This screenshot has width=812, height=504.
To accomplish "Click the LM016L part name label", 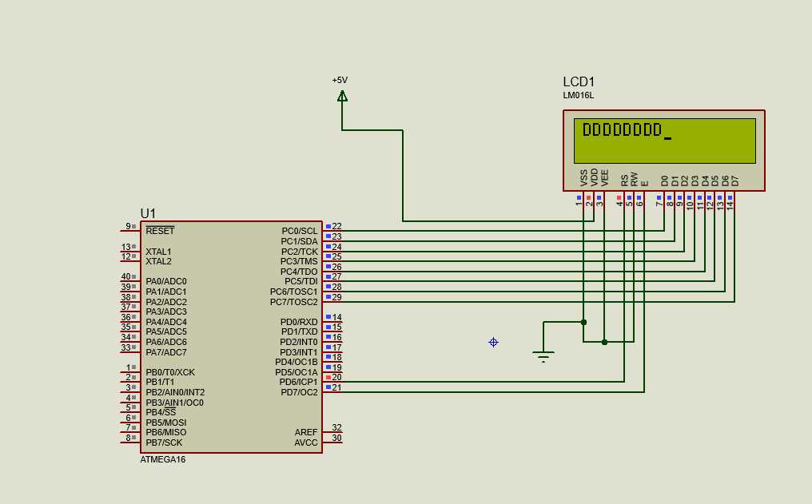I will [579, 96].
